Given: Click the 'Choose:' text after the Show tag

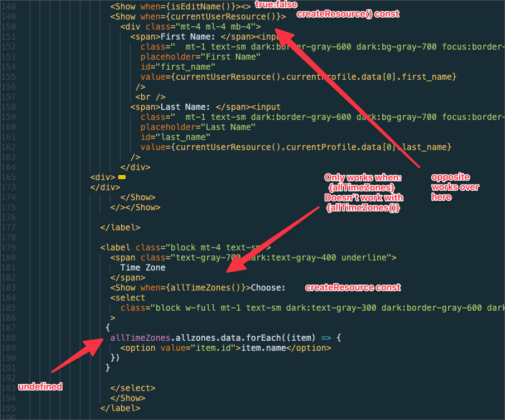Looking at the screenshot, I should click(x=269, y=287).
